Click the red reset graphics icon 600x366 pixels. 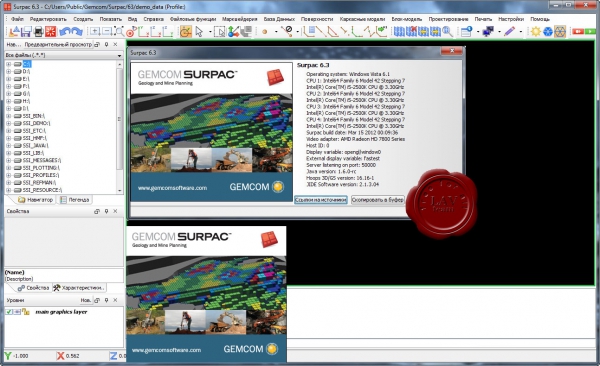(x=51, y=31)
